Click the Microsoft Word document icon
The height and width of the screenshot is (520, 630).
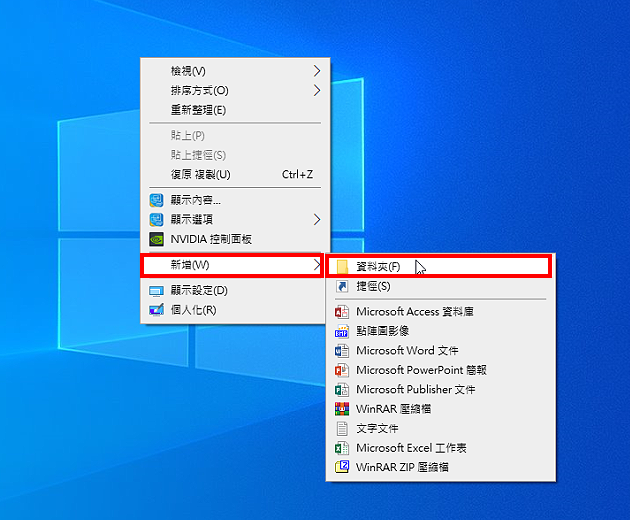point(342,350)
